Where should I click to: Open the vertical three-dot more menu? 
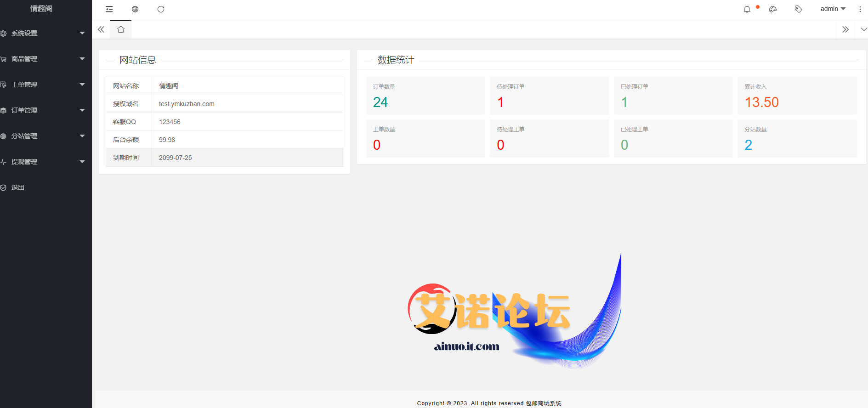(x=860, y=9)
